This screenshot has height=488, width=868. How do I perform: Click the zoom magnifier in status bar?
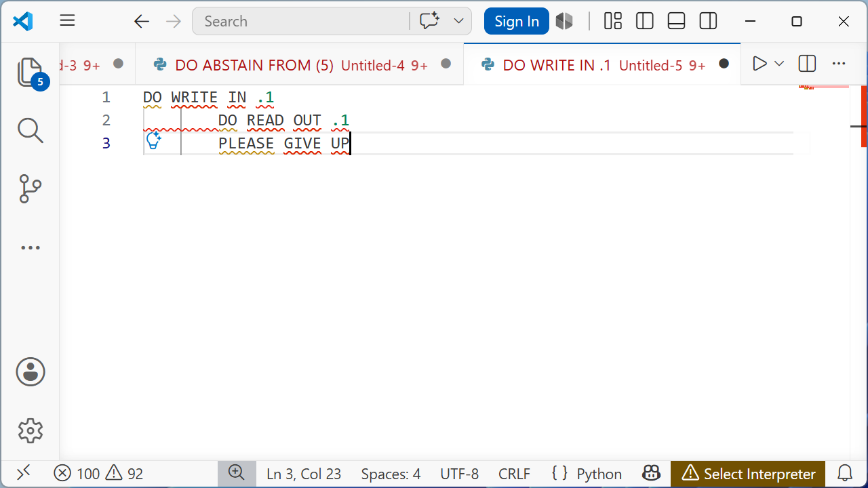pos(237,473)
